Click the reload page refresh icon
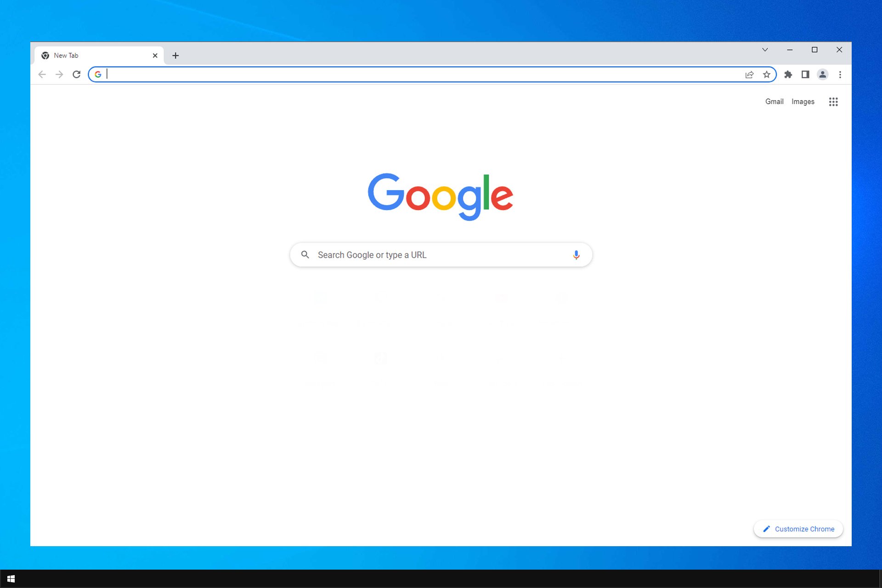882x588 pixels. (x=77, y=73)
